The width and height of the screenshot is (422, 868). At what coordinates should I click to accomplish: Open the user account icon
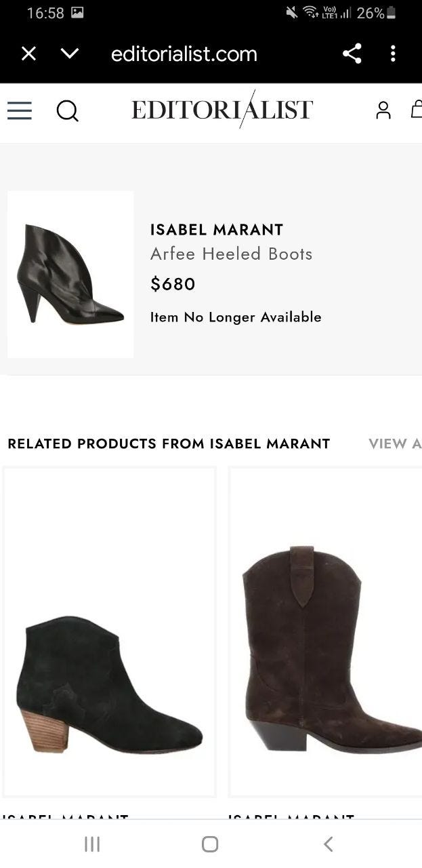(x=383, y=110)
